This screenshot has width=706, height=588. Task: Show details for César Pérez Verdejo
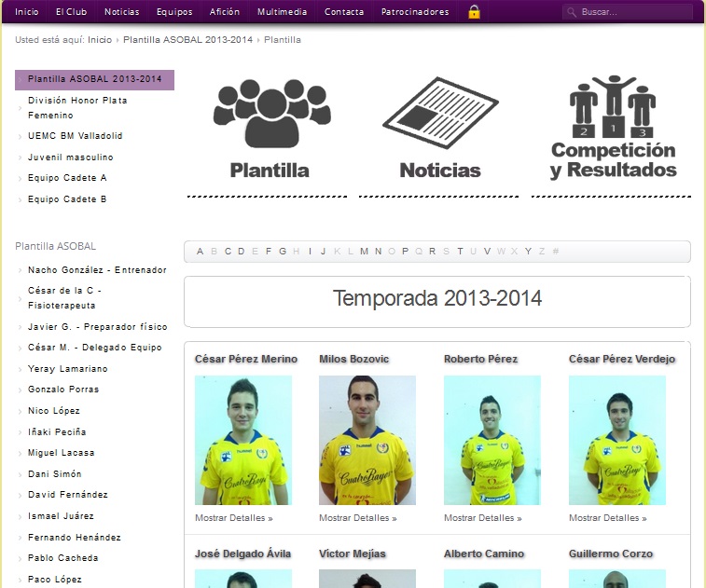point(608,518)
